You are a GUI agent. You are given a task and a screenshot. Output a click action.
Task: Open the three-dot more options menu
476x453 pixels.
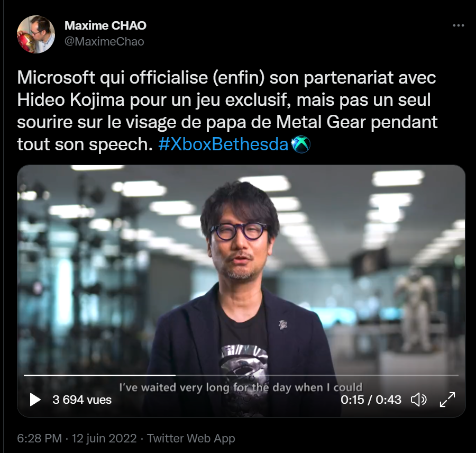tap(459, 25)
